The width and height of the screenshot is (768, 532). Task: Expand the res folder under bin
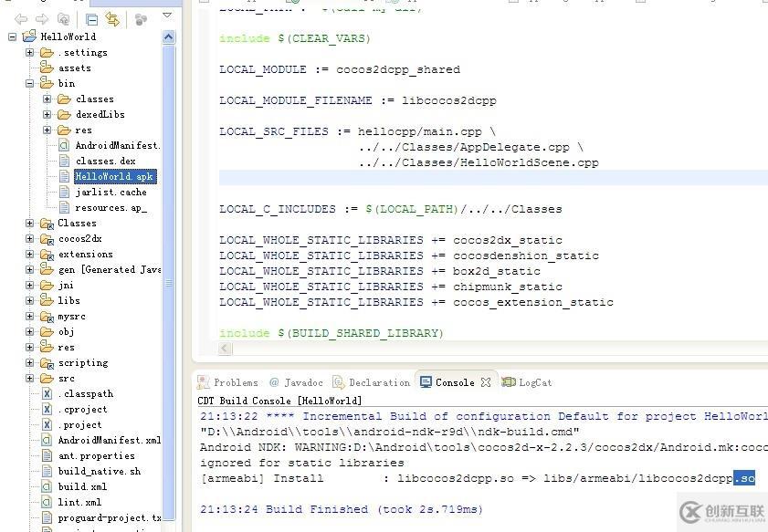pos(47,130)
